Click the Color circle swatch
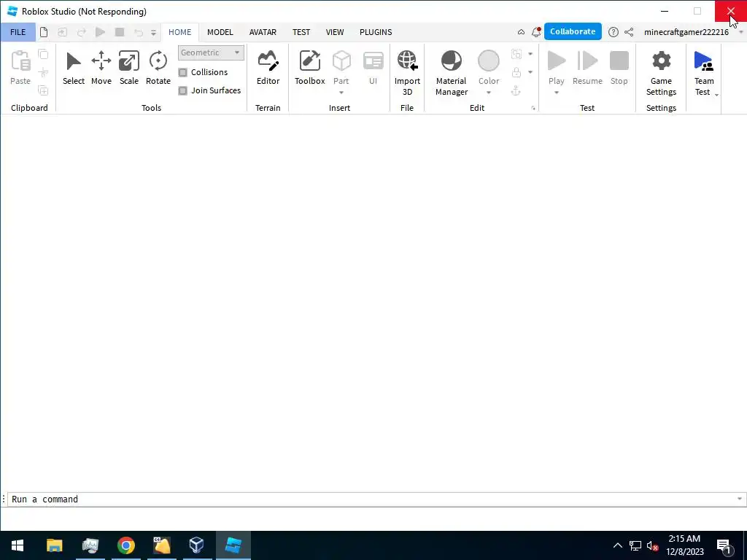Viewport: 747px width, 560px height. pos(488,61)
